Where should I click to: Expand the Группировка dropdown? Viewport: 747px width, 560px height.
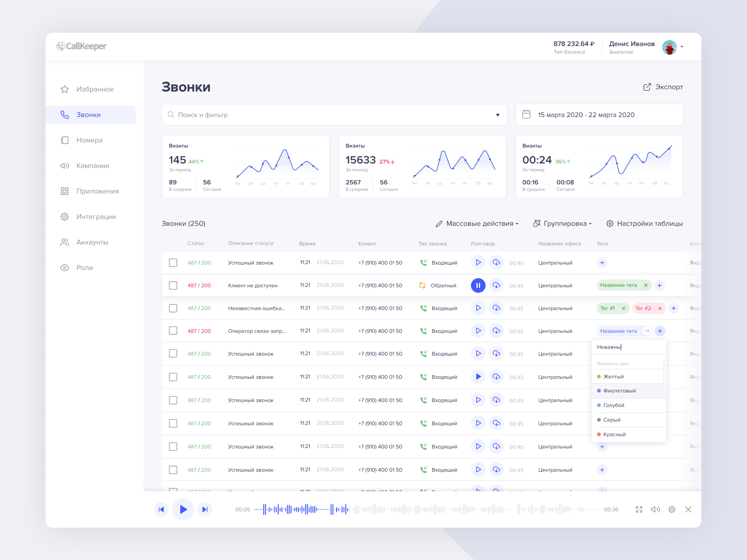click(563, 224)
